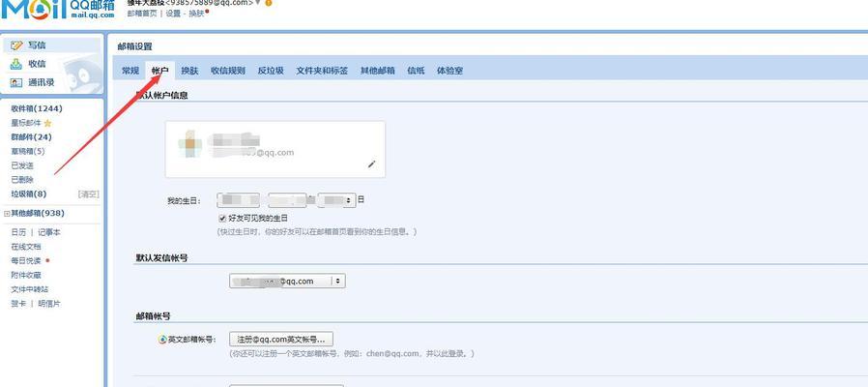Click 清空 beside 垃圾箱
Viewport: 868px width, 387px height.
click(88, 194)
